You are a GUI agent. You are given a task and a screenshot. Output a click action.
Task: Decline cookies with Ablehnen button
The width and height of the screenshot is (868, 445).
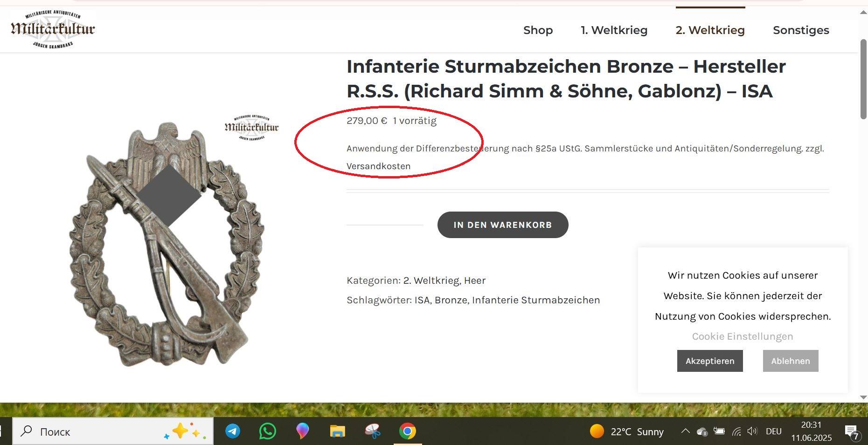(x=791, y=361)
